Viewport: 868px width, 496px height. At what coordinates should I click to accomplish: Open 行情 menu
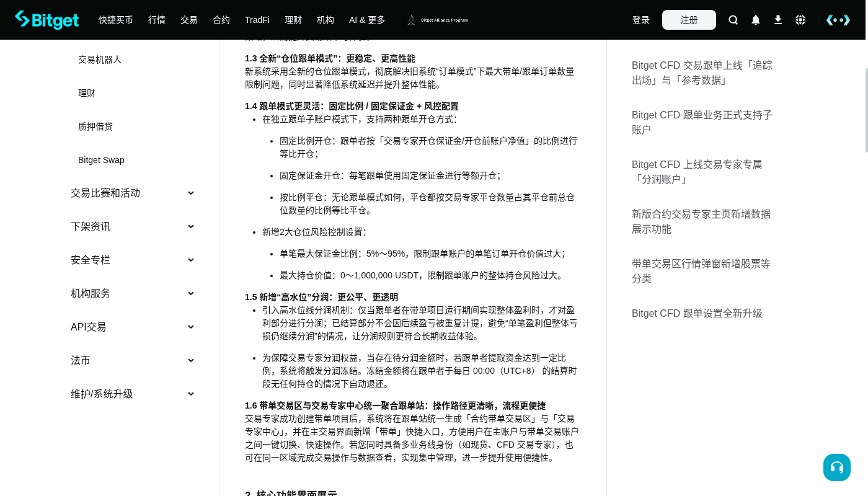(x=157, y=20)
